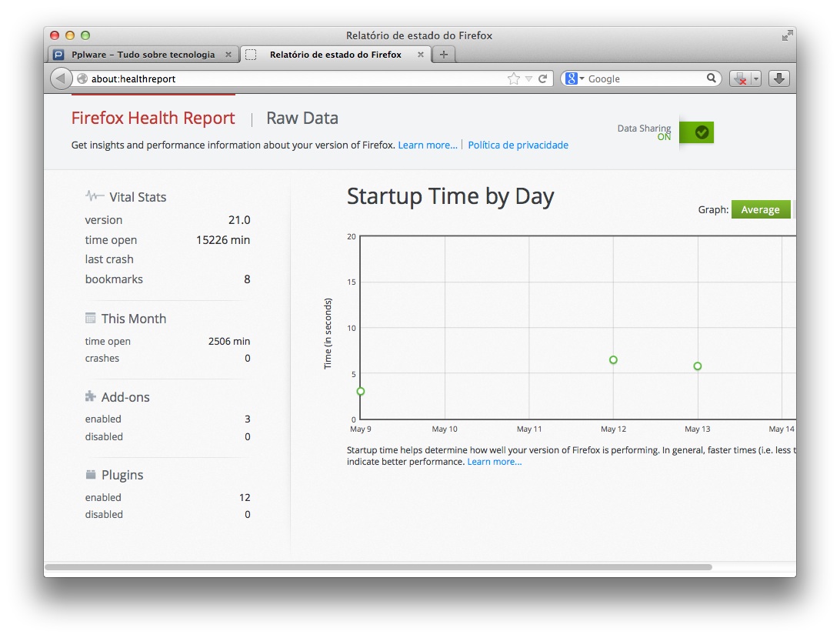Viewport: 840px width, 638px height.
Task: Open the Firefox Health Report view
Action: pos(153,118)
